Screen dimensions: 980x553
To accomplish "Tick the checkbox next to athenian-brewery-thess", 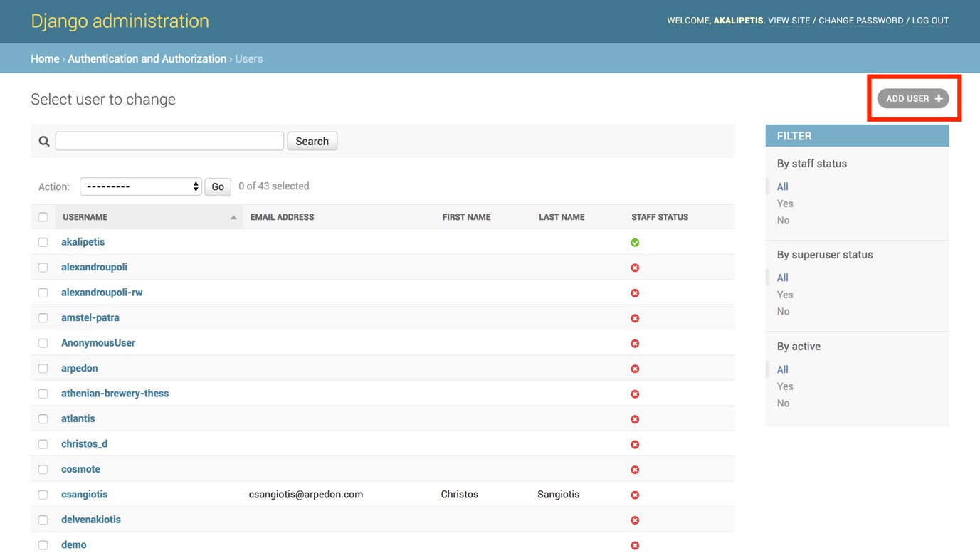I will 43,394.
